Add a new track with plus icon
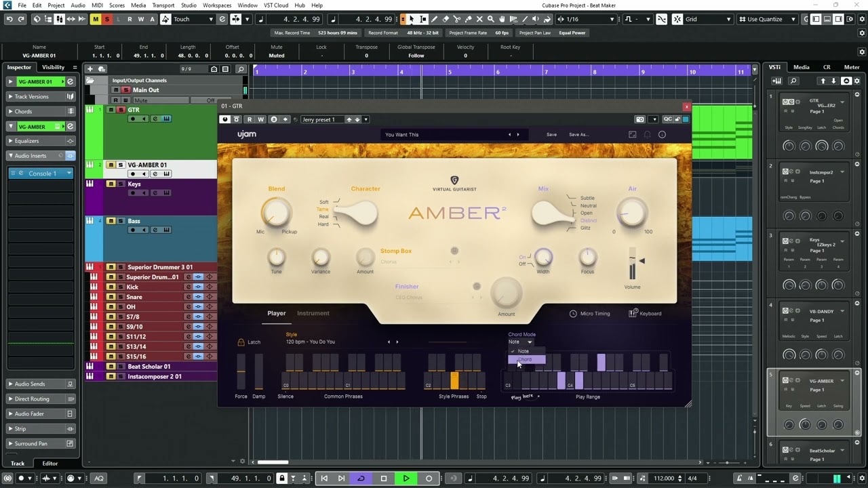The width and height of the screenshot is (868, 488). (x=90, y=68)
